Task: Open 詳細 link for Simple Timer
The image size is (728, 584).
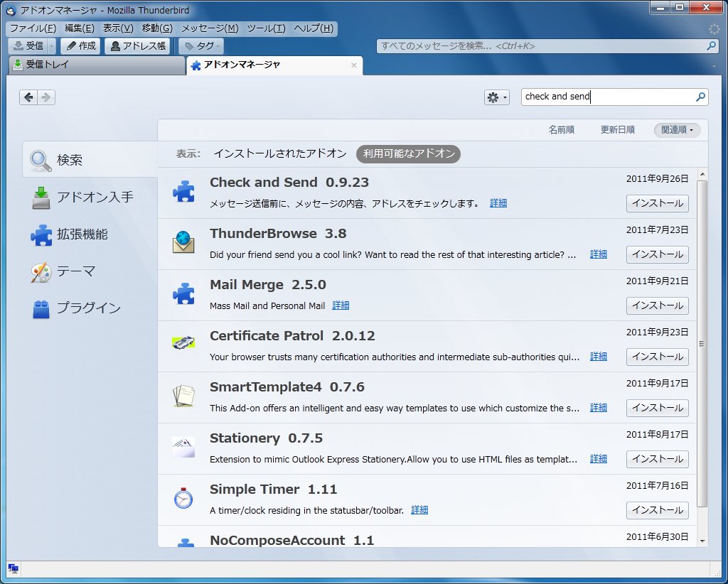Action: [419, 510]
